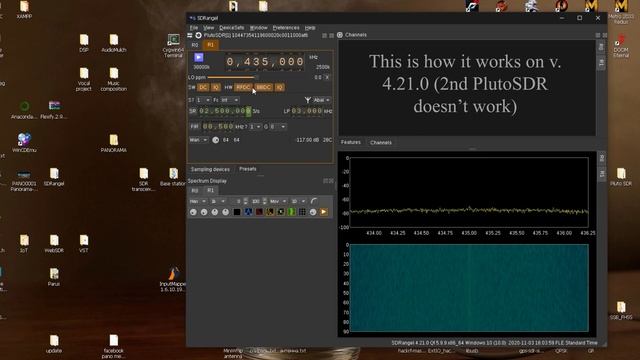Click the first dial knob in spectrum toolbar
This screenshot has width=640, height=360.
(193, 212)
